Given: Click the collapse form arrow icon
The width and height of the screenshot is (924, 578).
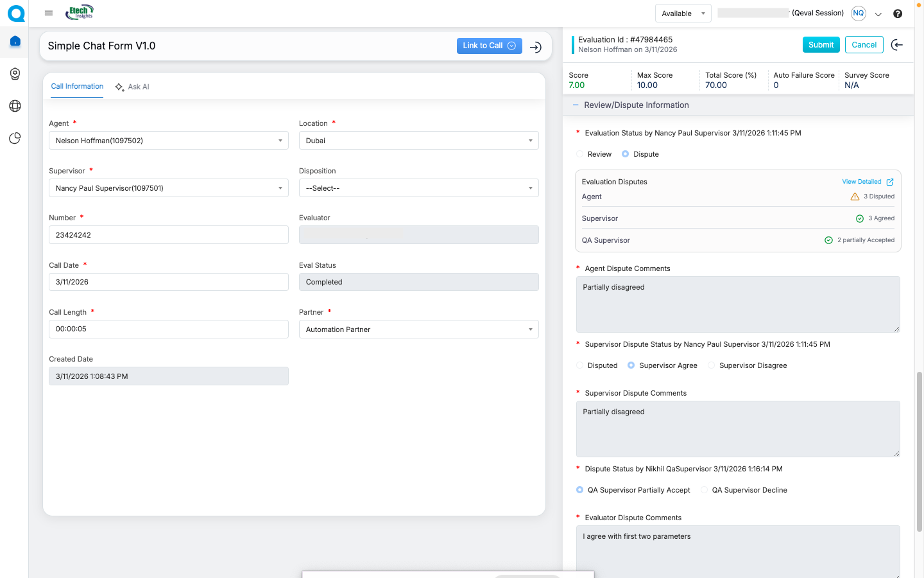Looking at the screenshot, I should point(536,47).
